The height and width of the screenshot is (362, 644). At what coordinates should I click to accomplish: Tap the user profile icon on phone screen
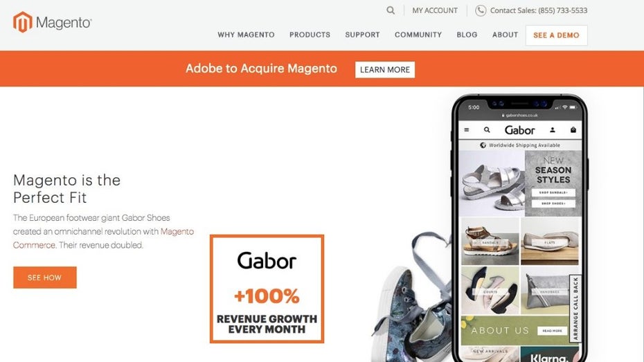553,129
